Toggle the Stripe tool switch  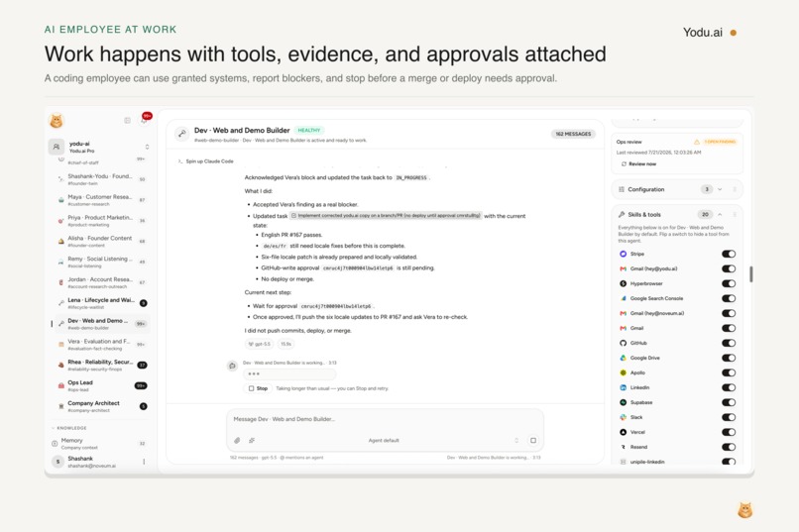pos(729,254)
